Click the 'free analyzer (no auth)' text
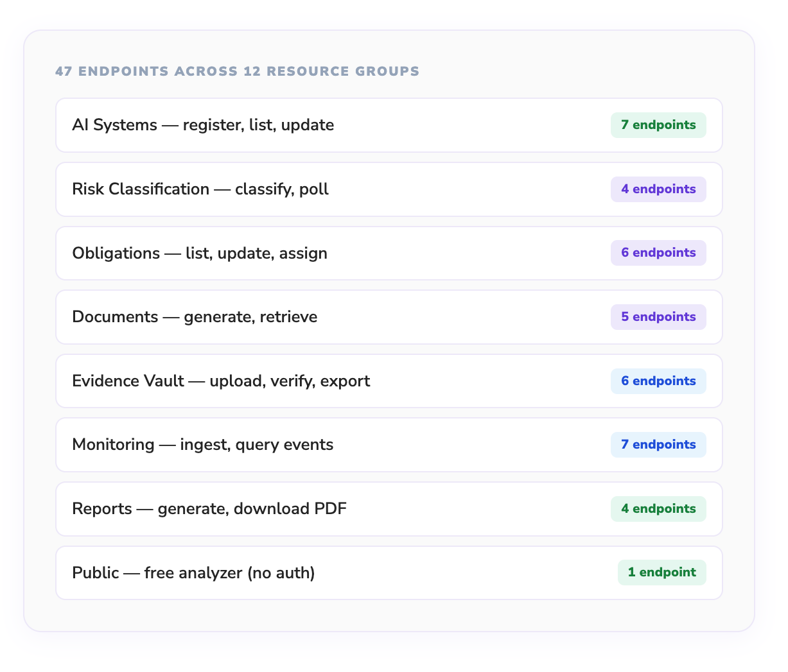The height and width of the screenshot is (672, 788). (x=229, y=573)
